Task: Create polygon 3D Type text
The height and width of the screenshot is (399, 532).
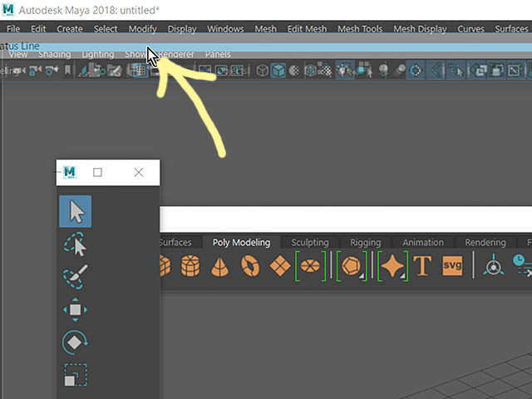Action: pyautogui.click(x=423, y=266)
